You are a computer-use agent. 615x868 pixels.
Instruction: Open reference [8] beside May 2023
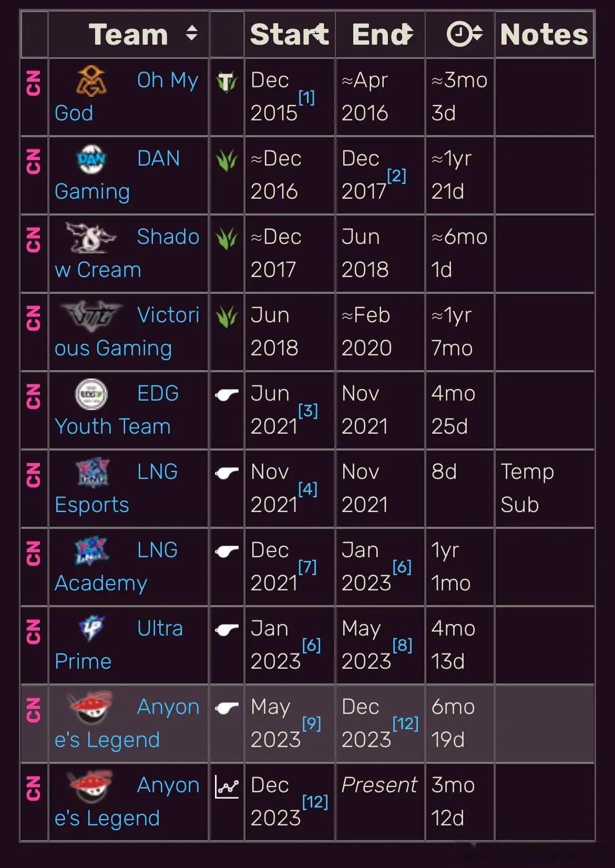pyautogui.click(x=402, y=645)
